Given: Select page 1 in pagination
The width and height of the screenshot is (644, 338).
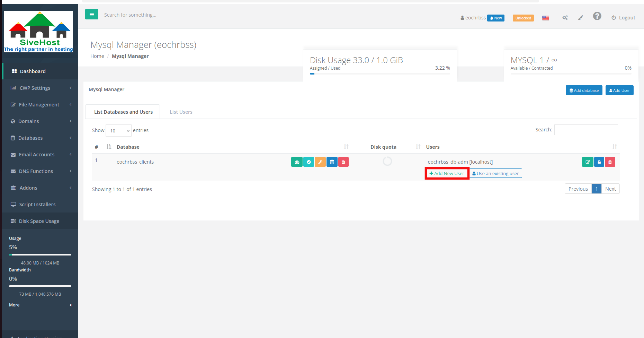Looking at the screenshot, I should pyautogui.click(x=597, y=189).
